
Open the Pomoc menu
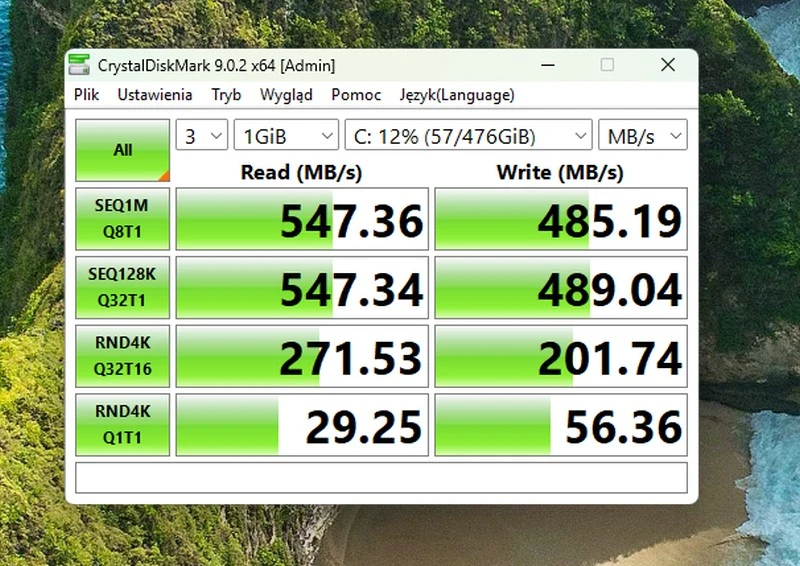pyautogui.click(x=356, y=95)
